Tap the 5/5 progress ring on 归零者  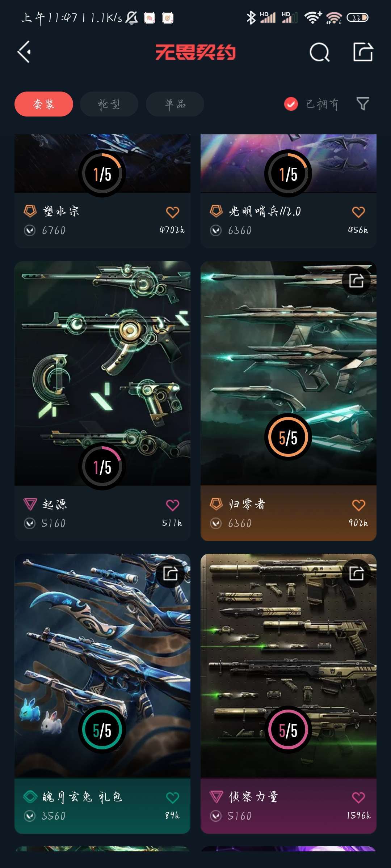(x=288, y=437)
